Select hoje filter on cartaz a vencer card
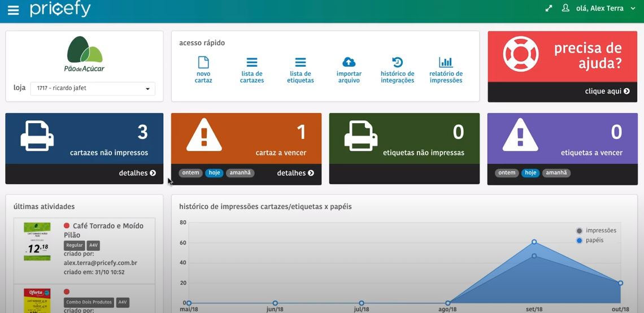This screenshot has height=313, width=644. pyautogui.click(x=215, y=173)
